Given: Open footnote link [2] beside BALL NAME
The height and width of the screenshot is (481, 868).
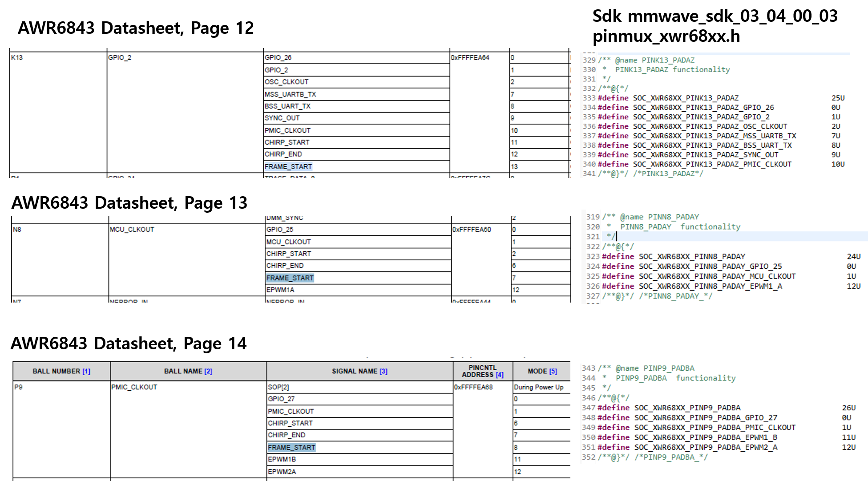Looking at the screenshot, I should [x=208, y=371].
